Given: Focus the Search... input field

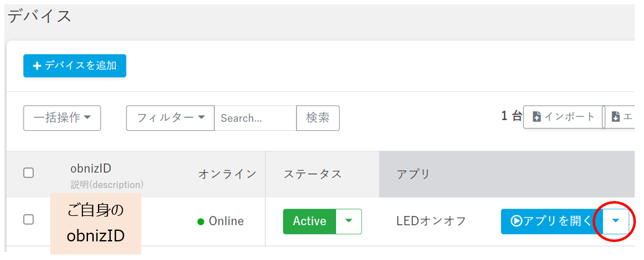Looking at the screenshot, I should click(x=255, y=118).
